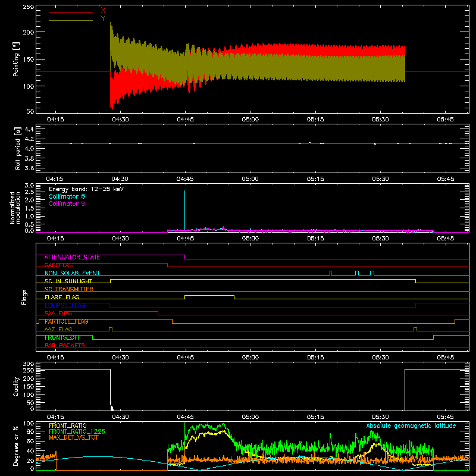Click the FRONTS_OFF flag label

tap(62, 337)
